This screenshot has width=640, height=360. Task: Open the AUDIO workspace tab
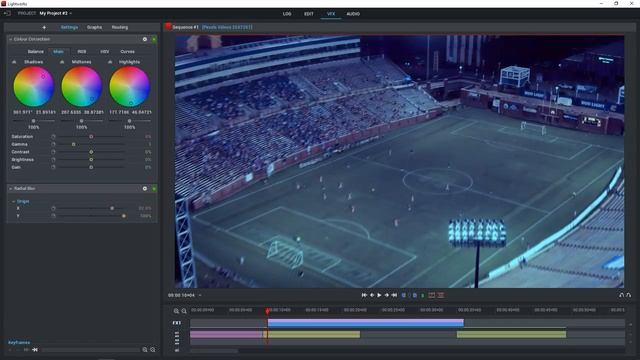[x=353, y=14]
